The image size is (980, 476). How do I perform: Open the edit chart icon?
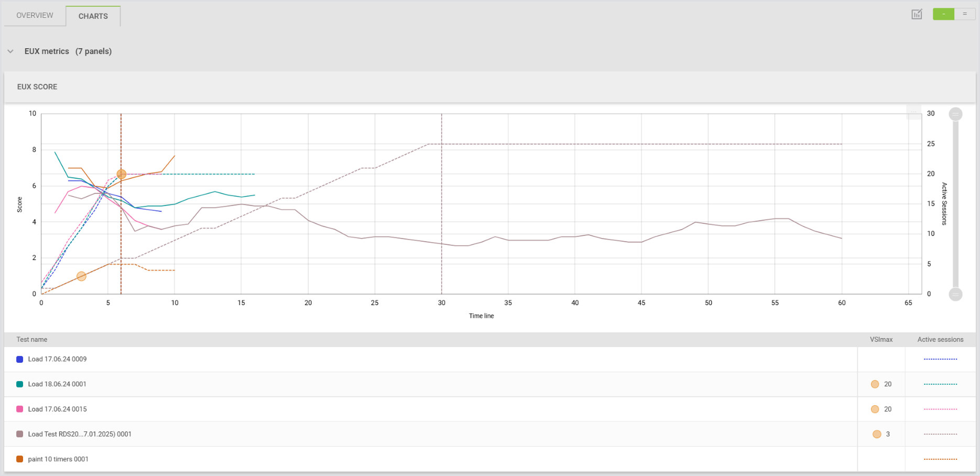[x=917, y=14]
